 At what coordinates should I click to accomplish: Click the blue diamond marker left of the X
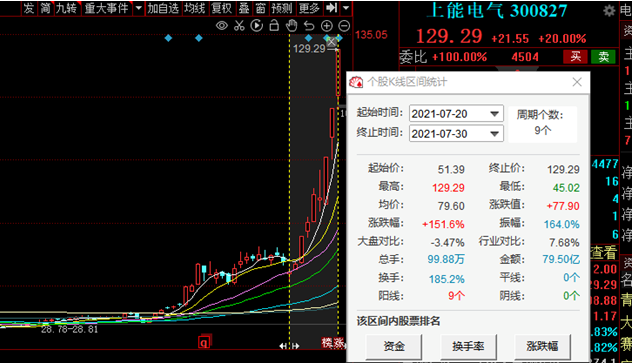pos(309,38)
